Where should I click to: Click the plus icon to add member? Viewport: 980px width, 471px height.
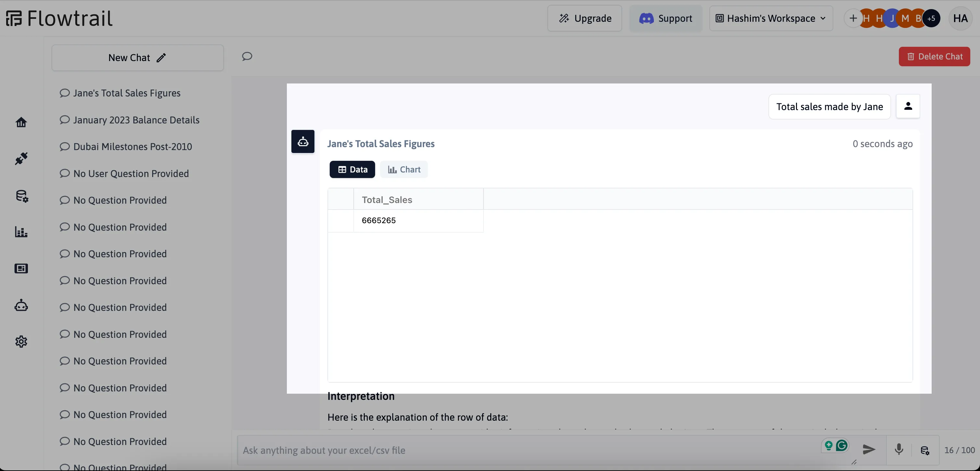point(853,18)
